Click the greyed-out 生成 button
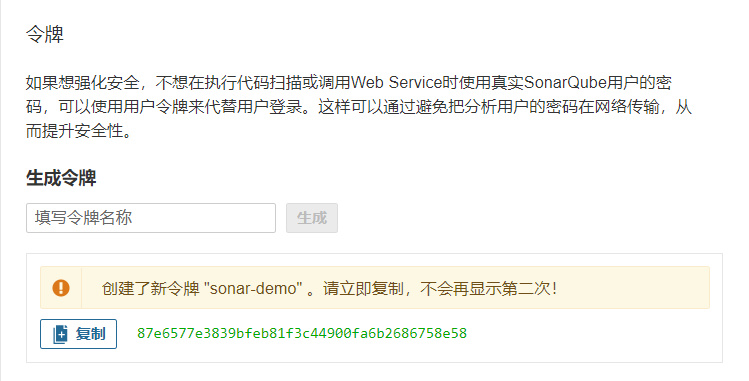The width and height of the screenshot is (749, 381). [x=312, y=218]
